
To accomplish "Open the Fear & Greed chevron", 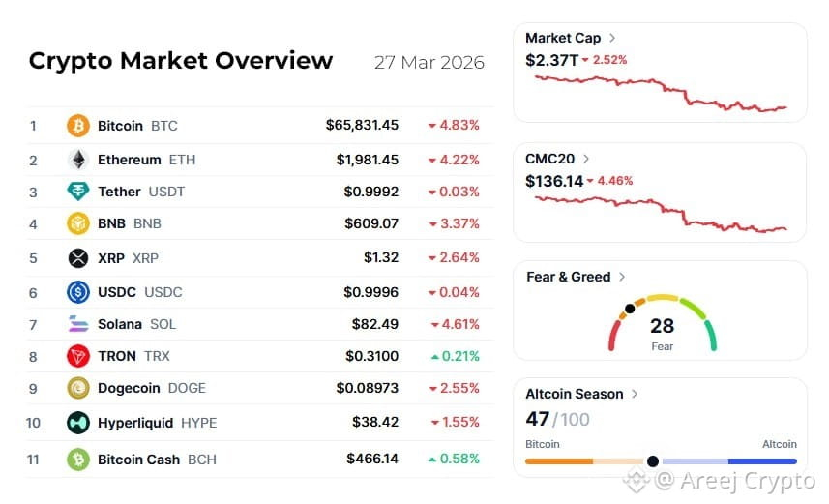I will [622, 277].
